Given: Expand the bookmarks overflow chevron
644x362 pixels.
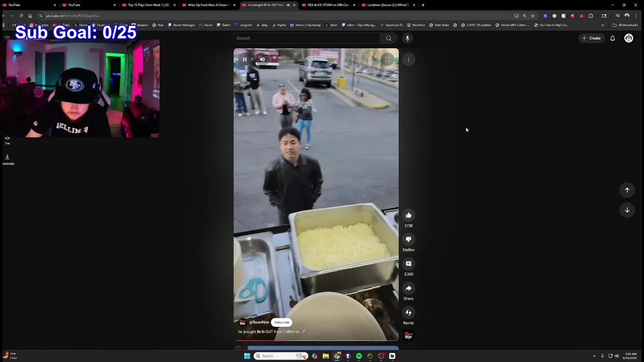Looking at the screenshot, I should [602, 25].
